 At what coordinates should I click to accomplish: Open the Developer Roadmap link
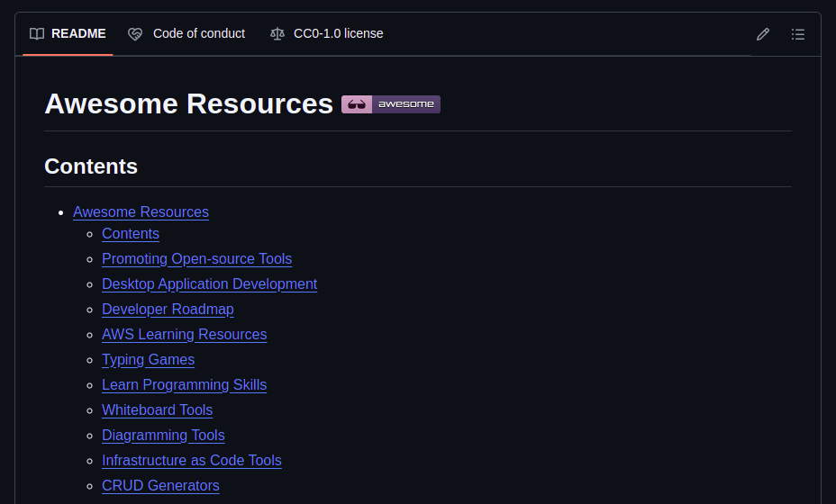pyautogui.click(x=168, y=310)
